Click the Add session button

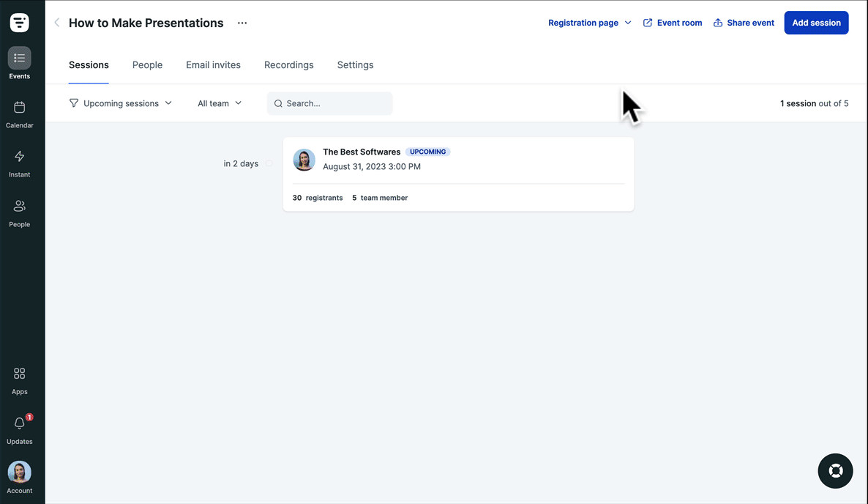click(x=817, y=23)
